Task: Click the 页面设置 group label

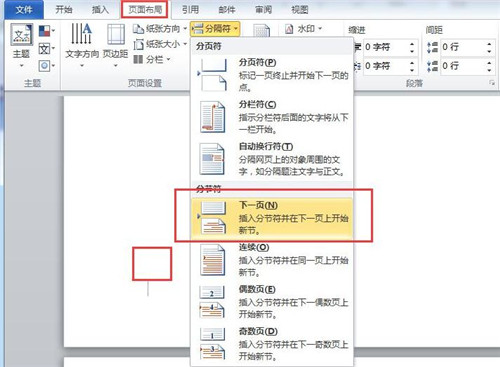Action: coord(145,83)
